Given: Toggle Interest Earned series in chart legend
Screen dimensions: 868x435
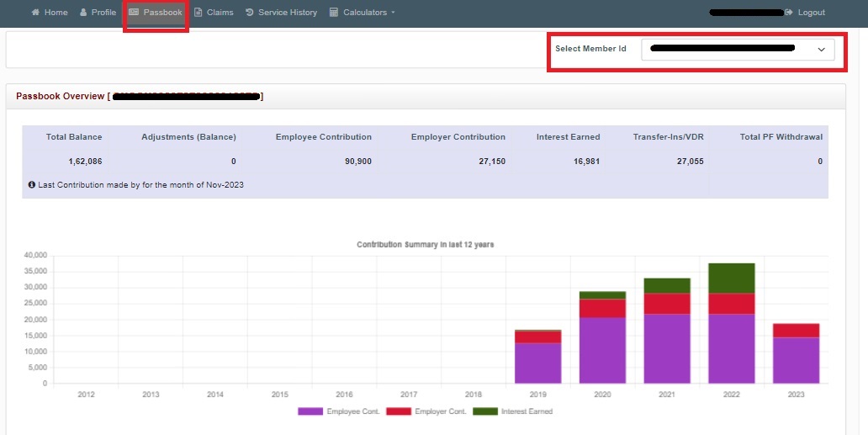Looking at the screenshot, I should pyautogui.click(x=485, y=411).
